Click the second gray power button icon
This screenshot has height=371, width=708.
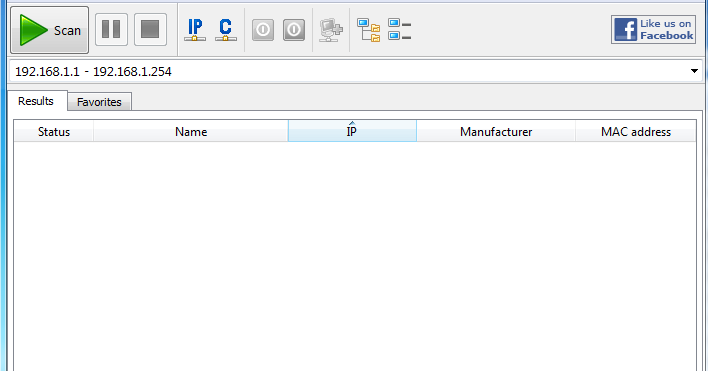[294, 30]
